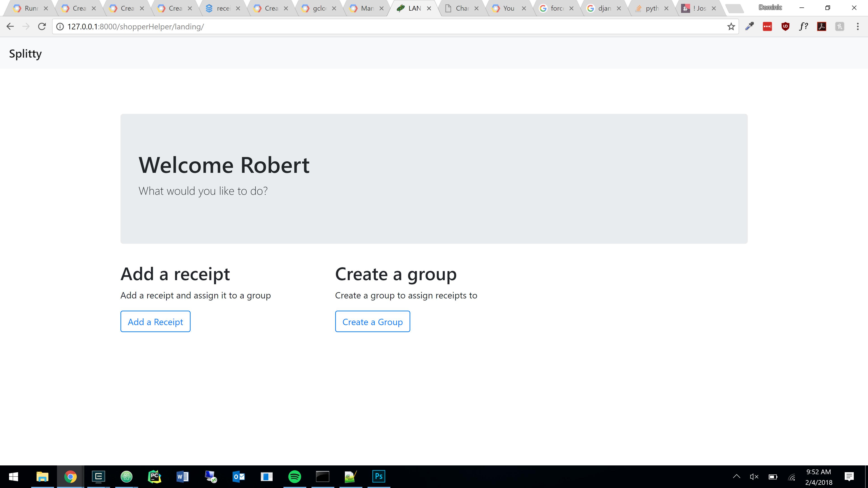Show hidden system tray icons

pos(737,476)
